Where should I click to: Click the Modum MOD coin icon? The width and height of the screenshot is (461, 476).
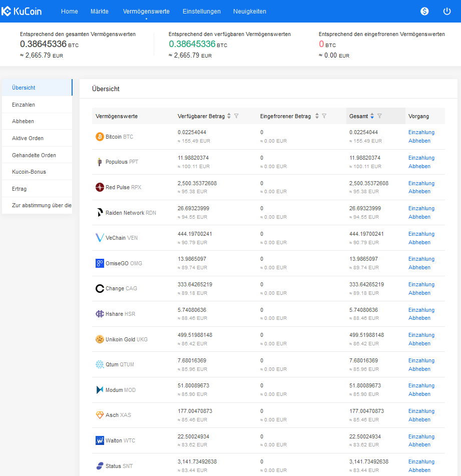click(100, 390)
